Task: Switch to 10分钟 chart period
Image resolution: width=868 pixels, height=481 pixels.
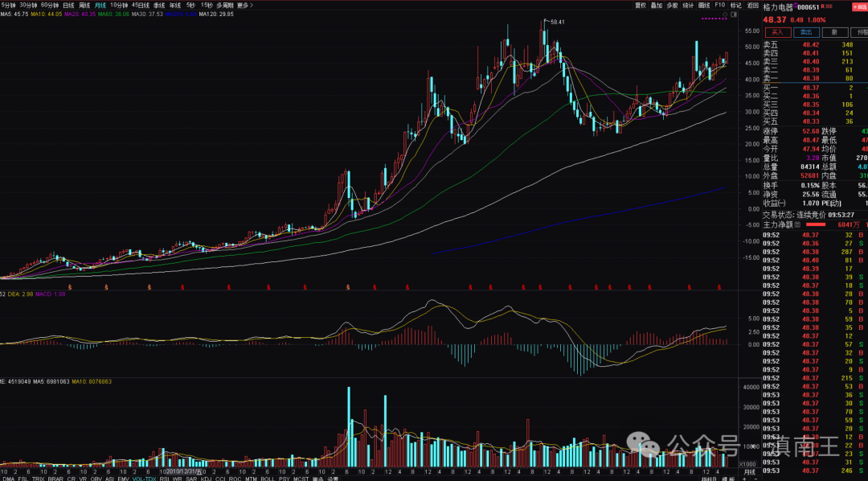Action: [119, 5]
